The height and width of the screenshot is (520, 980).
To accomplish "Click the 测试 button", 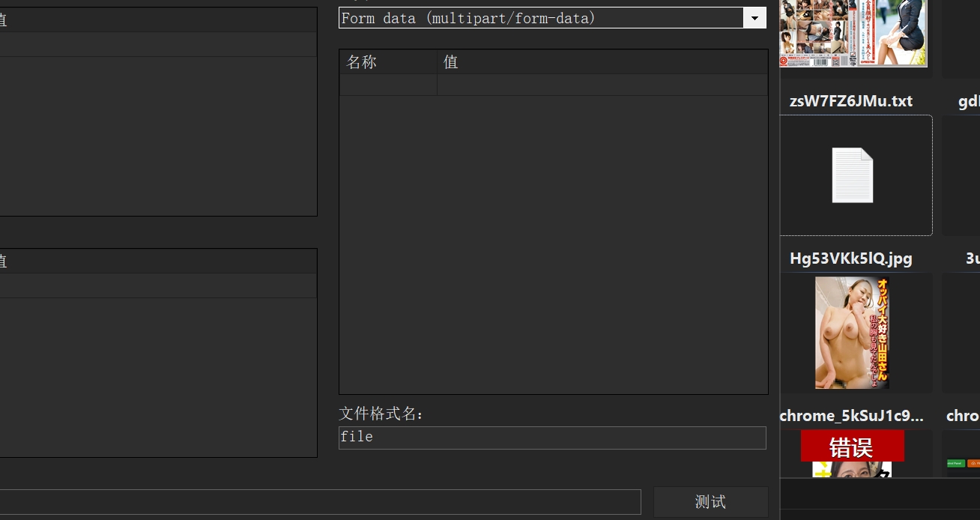I will click(710, 502).
